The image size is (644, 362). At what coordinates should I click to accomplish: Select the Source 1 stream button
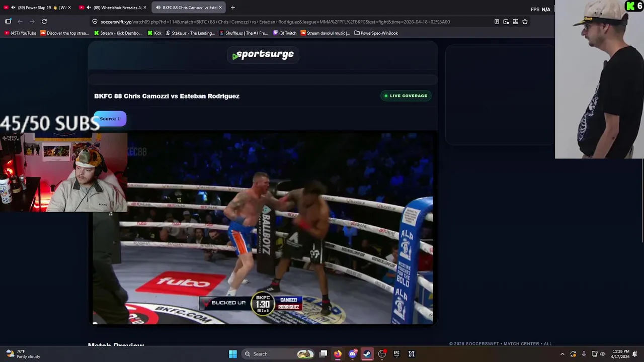coord(110,119)
